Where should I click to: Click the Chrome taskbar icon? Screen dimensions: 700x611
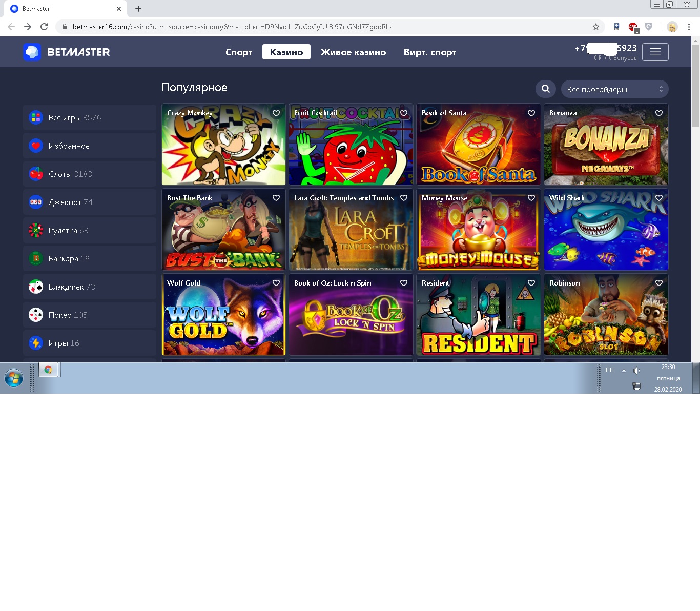48,370
